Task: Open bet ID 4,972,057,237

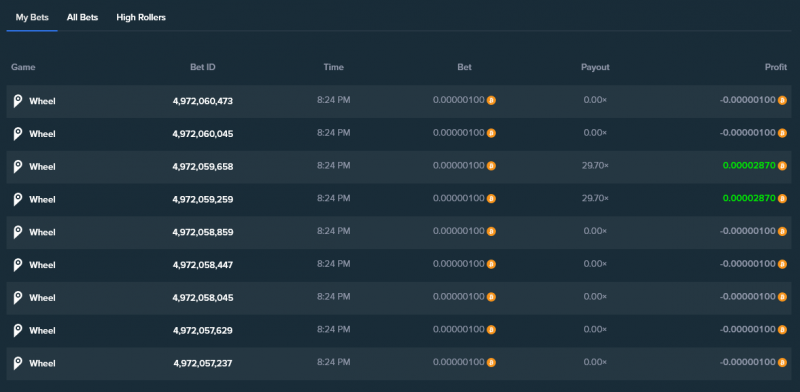Action: [203, 363]
